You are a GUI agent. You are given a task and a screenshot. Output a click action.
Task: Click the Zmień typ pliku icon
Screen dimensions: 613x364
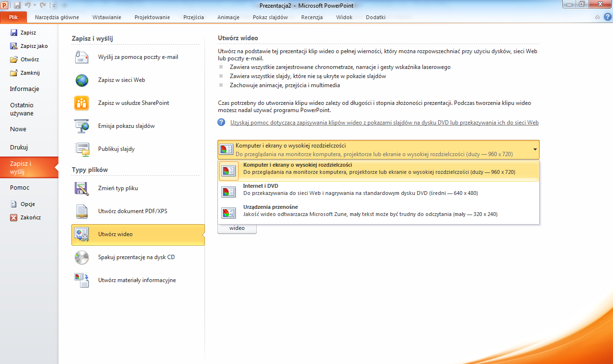(82, 188)
